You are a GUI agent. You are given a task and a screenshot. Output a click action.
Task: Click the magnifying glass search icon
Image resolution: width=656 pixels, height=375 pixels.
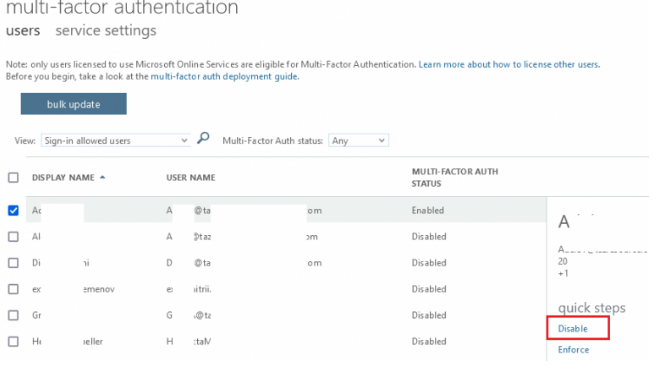pyautogui.click(x=203, y=138)
